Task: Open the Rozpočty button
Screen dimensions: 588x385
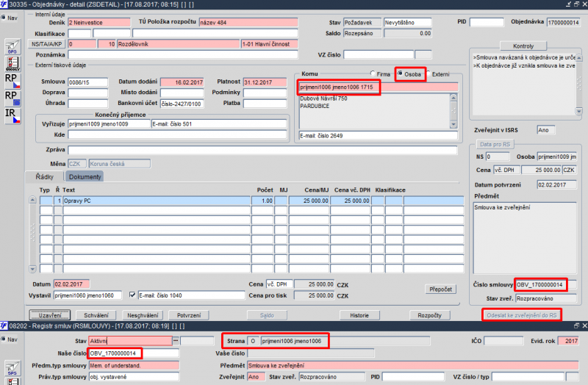Action: tap(430, 315)
